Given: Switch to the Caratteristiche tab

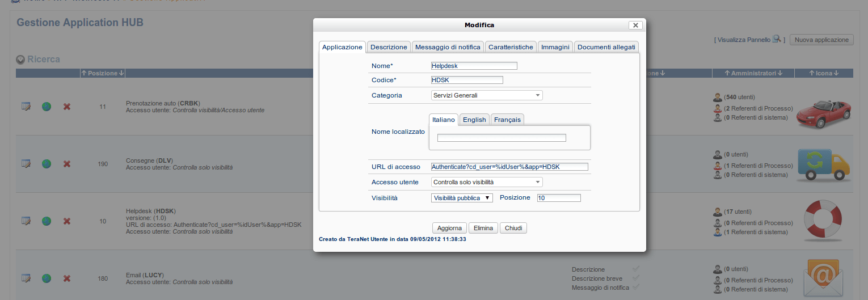Looking at the screenshot, I should pos(511,47).
